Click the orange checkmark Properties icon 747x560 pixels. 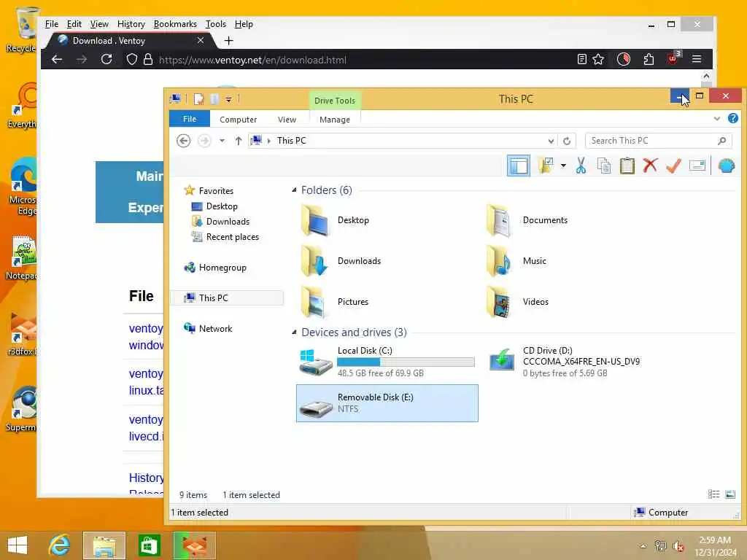(x=673, y=166)
